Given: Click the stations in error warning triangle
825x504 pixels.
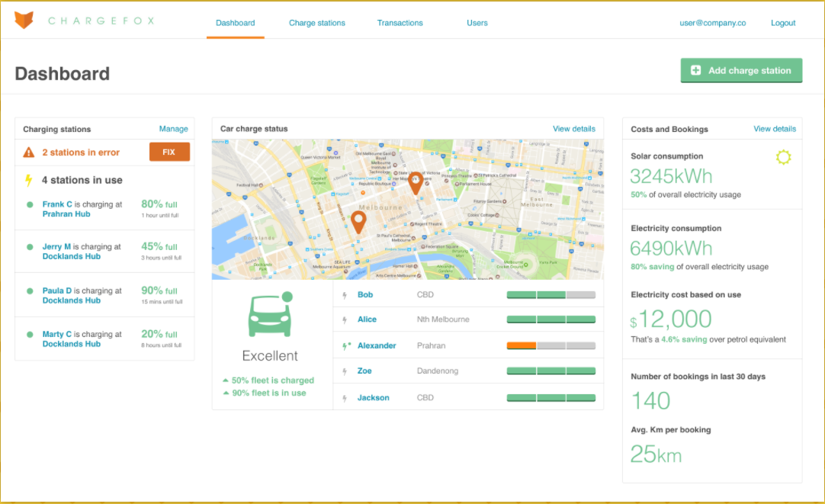Looking at the screenshot, I should [29, 152].
